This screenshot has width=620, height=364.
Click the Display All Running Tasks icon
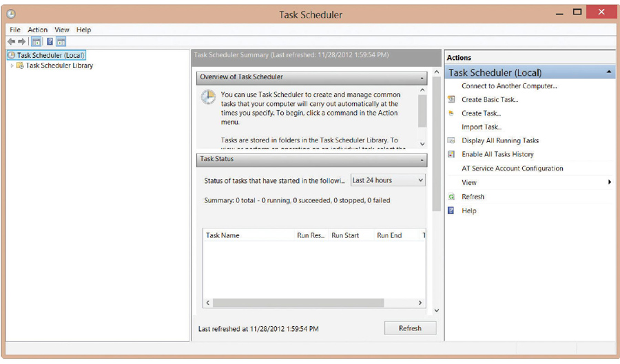(451, 140)
